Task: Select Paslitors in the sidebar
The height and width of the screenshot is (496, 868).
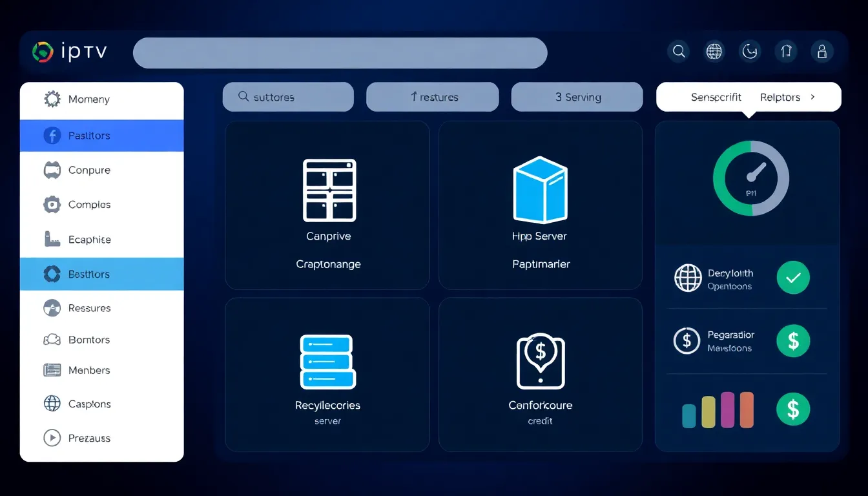Action: pos(101,136)
